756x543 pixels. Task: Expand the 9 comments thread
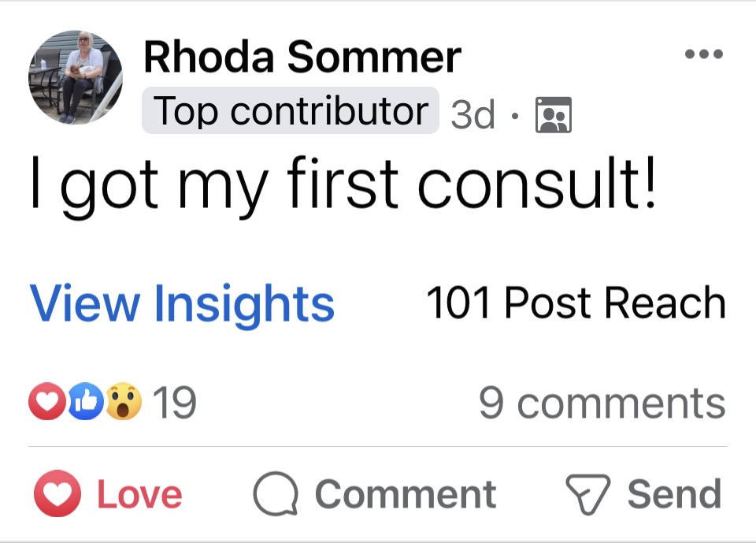[x=602, y=403]
